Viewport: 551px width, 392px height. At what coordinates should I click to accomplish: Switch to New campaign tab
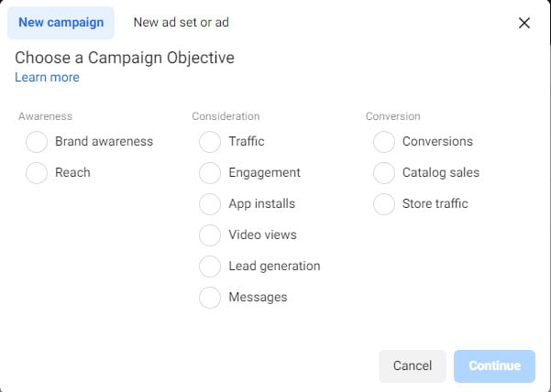61,23
